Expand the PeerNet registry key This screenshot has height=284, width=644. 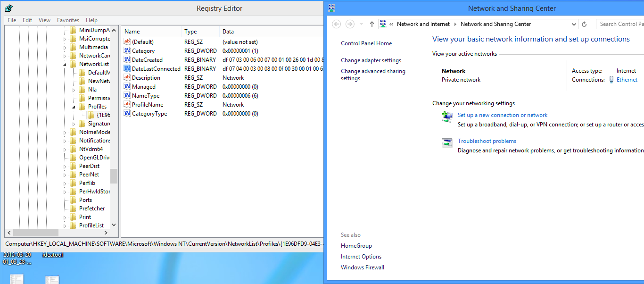click(66, 175)
